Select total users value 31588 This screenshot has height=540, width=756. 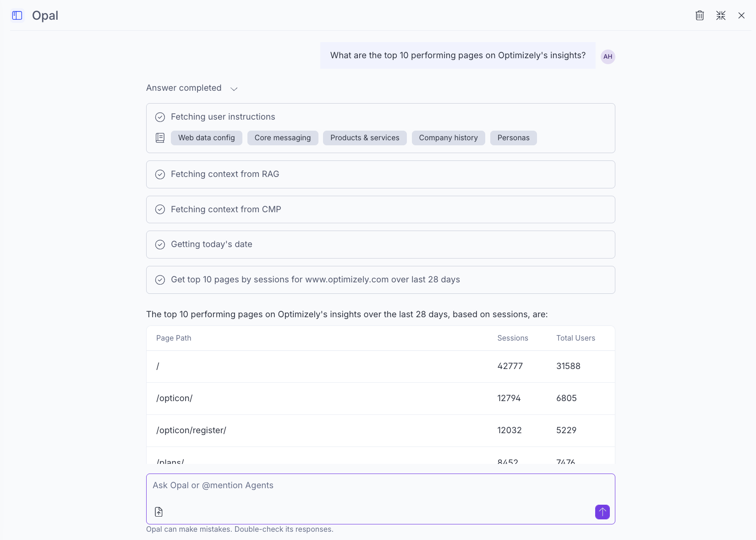coord(569,366)
